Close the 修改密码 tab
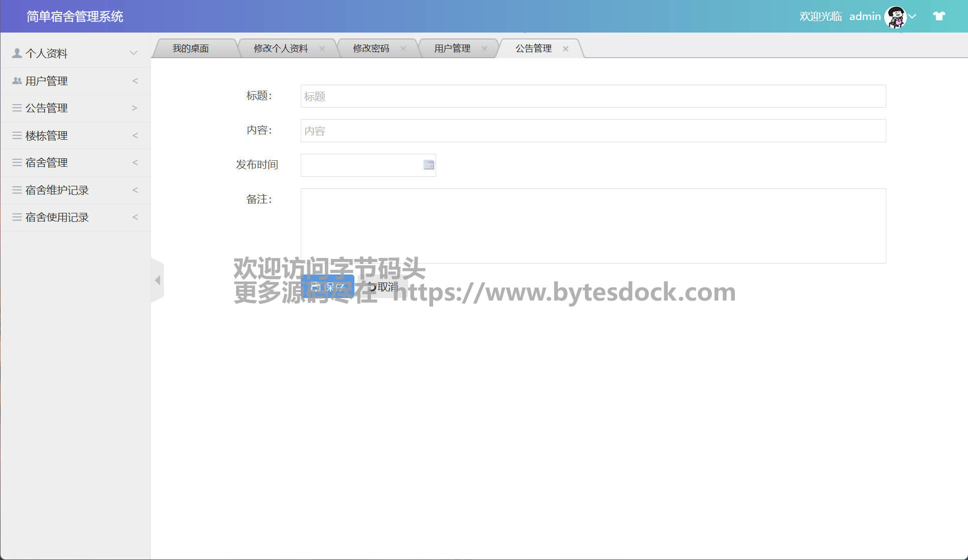 click(x=403, y=49)
